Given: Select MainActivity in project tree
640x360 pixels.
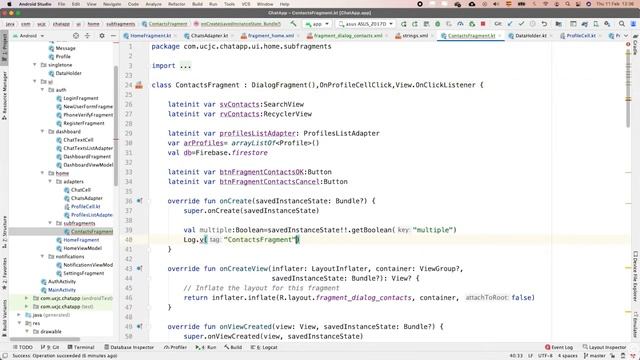Looking at the screenshot, I should coord(58,290).
